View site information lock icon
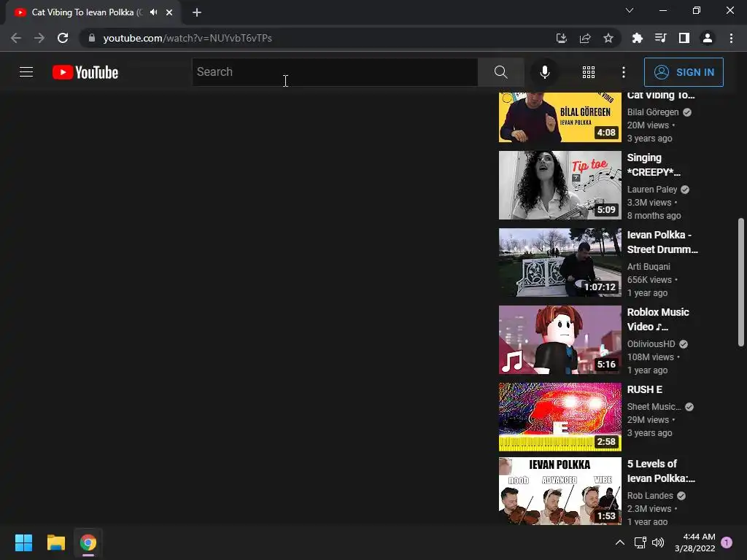Viewport: 747px width, 560px height. point(92,38)
